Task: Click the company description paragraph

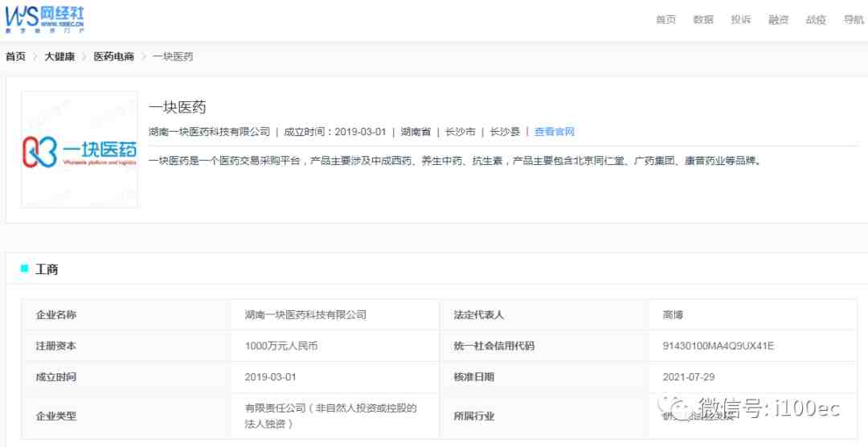Action: [x=457, y=161]
